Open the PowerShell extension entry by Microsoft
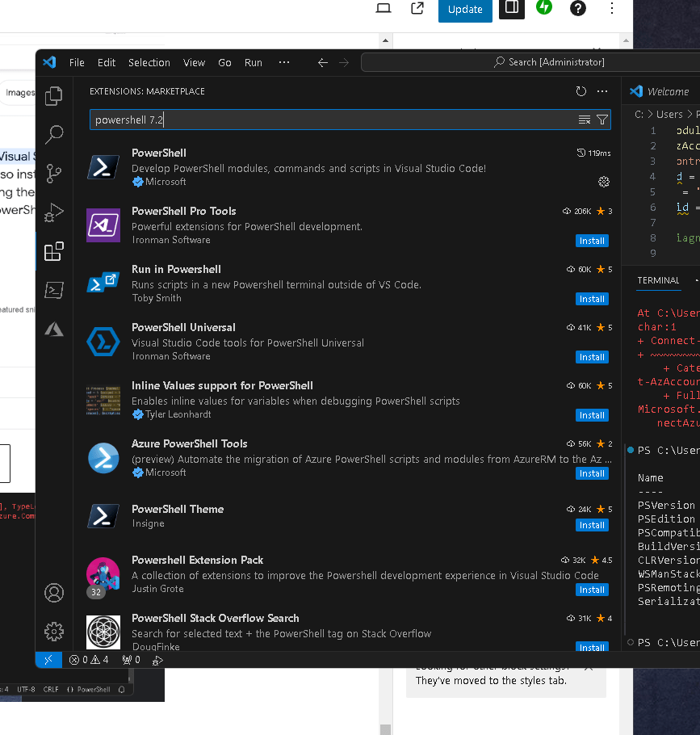This screenshot has width=700, height=735. 349,167
